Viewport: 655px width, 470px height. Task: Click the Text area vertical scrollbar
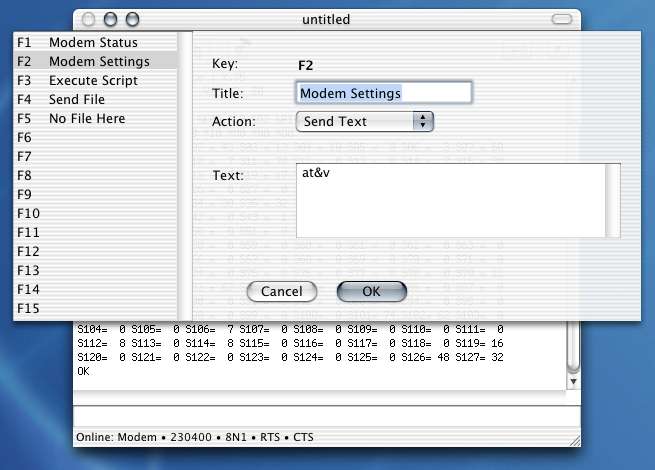click(612, 200)
